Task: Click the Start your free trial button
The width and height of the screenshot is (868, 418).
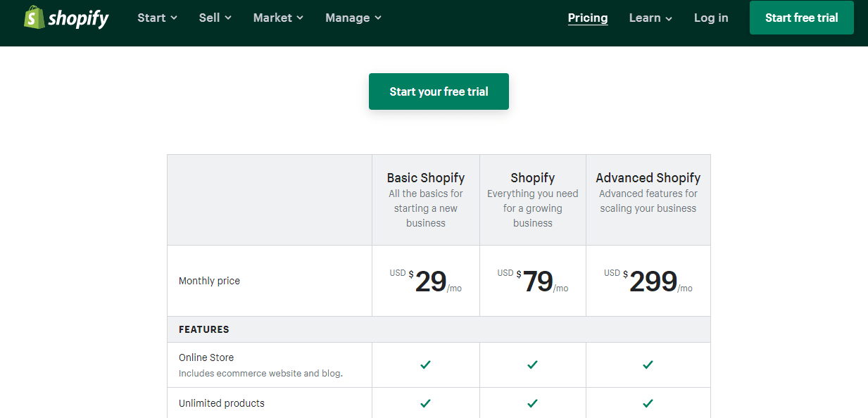Action: tap(439, 91)
